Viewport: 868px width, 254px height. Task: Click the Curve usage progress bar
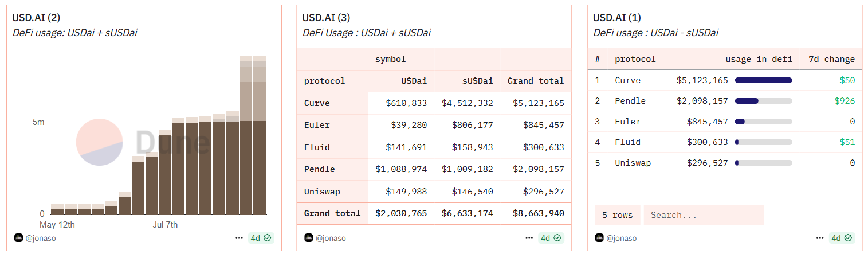point(763,80)
